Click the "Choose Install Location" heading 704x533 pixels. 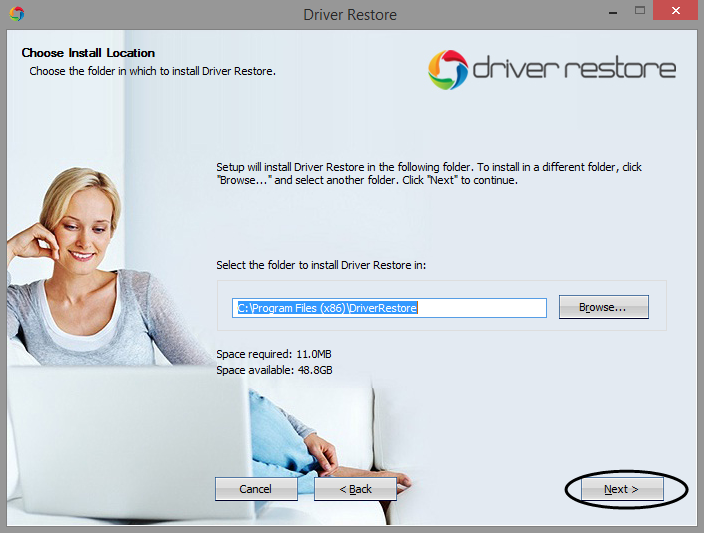[88, 53]
